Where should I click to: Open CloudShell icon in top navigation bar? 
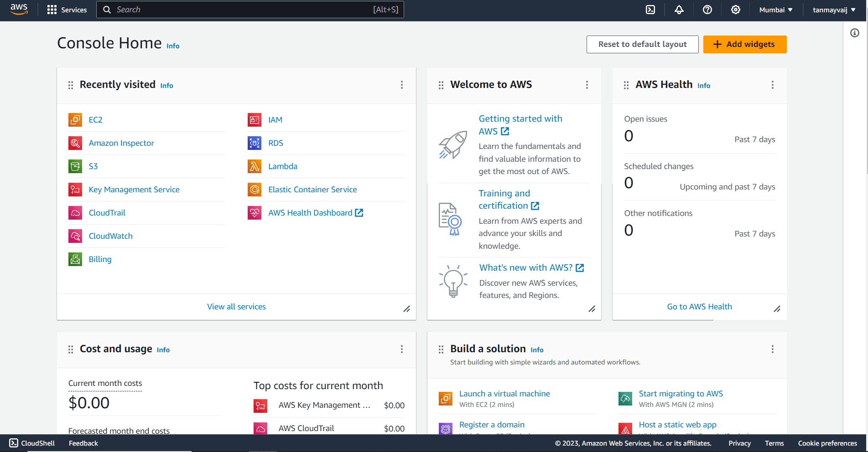(x=650, y=10)
